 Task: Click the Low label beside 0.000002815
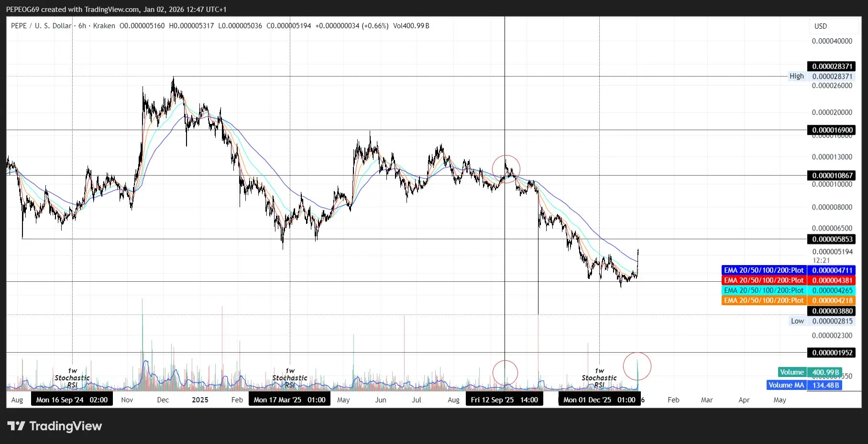click(797, 321)
